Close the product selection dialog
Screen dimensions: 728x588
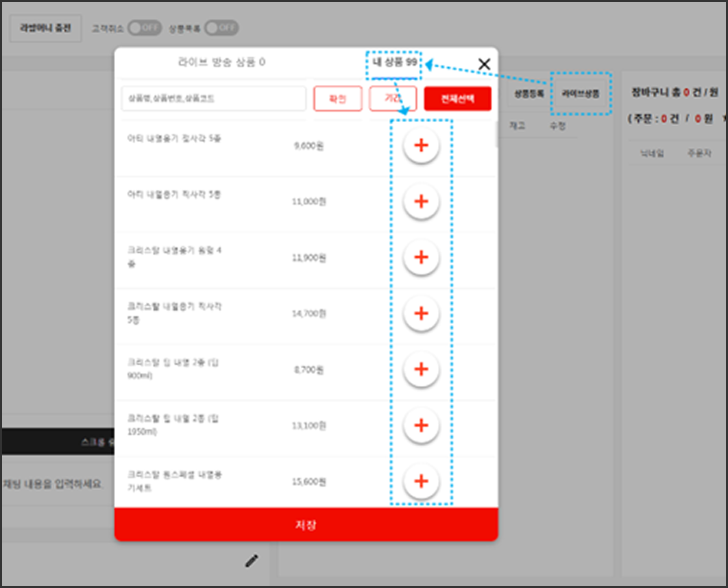point(484,64)
